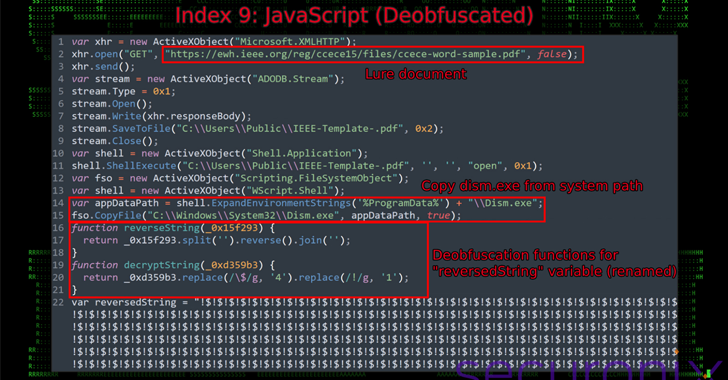Viewport: 728px width, 380px height.
Task: Select the "Shell.Application" string
Action: click(x=301, y=153)
